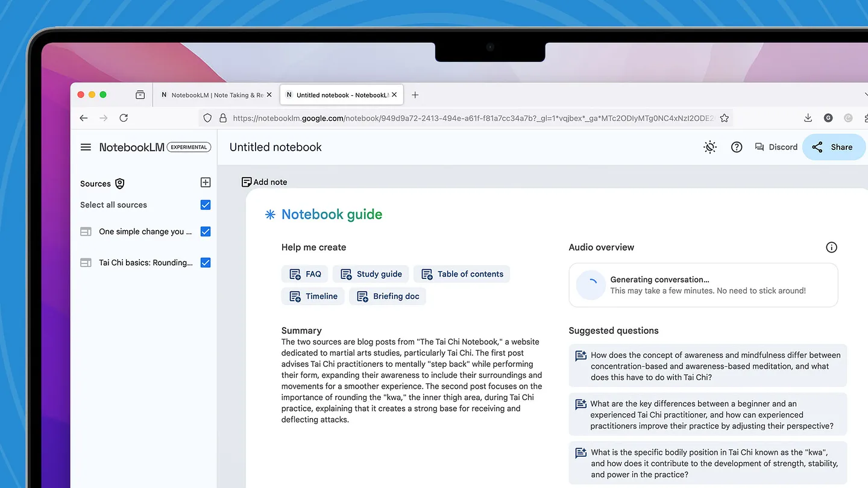Uncheck the 'Tai Chi basics: Rounding' source
Image resolution: width=868 pixels, height=488 pixels.
(x=206, y=263)
